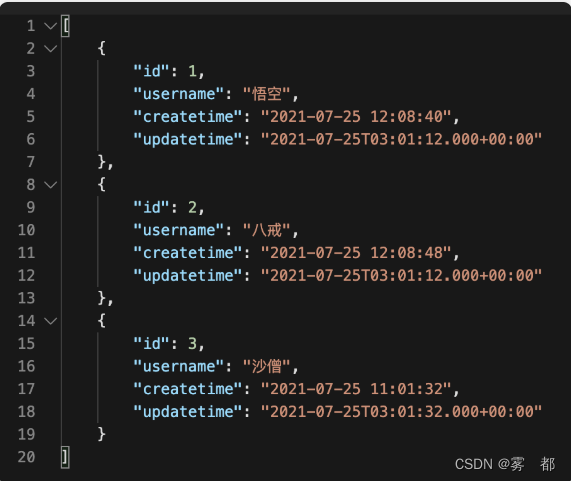The image size is (571, 481).
Task: Collapse the root array at line 1
Action: [x=51, y=26]
